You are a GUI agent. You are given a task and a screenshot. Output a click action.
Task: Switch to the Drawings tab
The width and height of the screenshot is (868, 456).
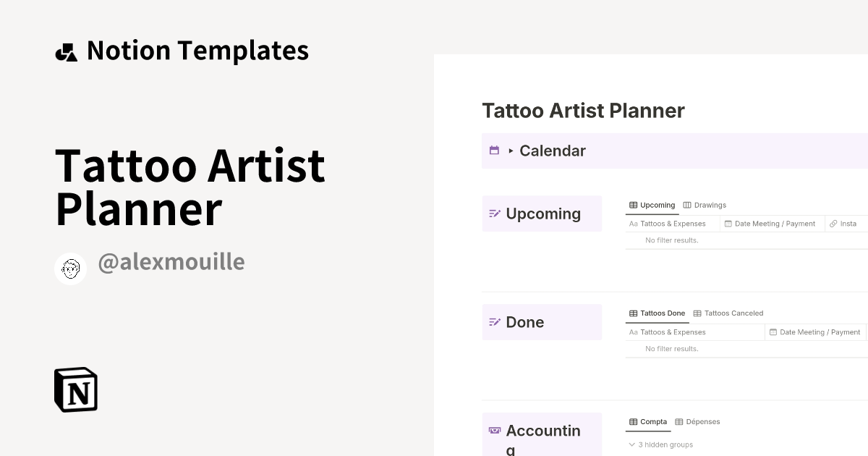[x=705, y=205]
